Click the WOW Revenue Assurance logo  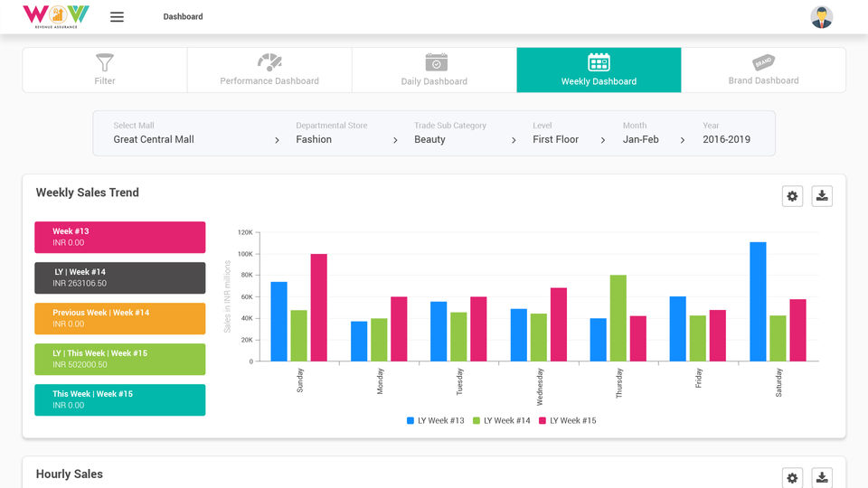(56, 16)
